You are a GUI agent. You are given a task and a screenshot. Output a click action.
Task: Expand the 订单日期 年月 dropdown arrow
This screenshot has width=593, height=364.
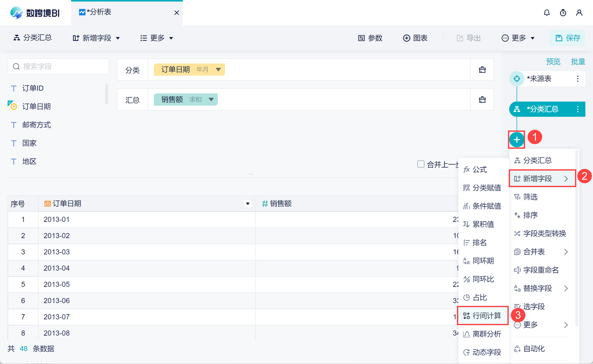click(218, 70)
